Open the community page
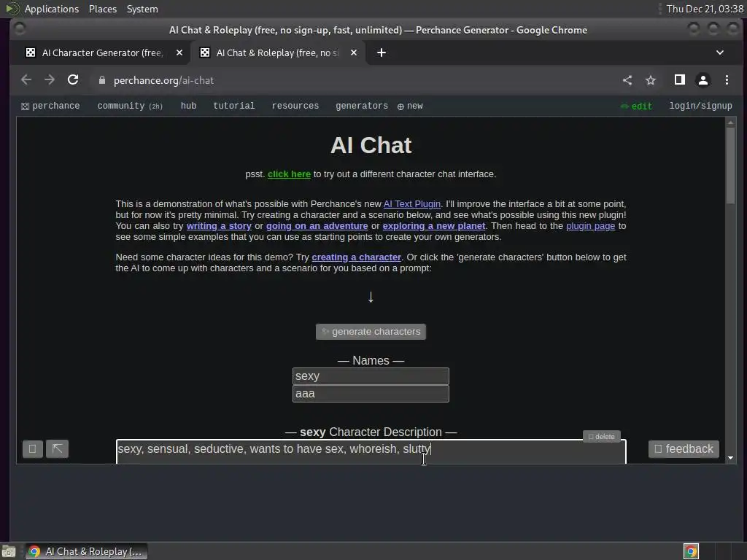Image resolution: width=747 pixels, height=560 pixels. point(130,106)
